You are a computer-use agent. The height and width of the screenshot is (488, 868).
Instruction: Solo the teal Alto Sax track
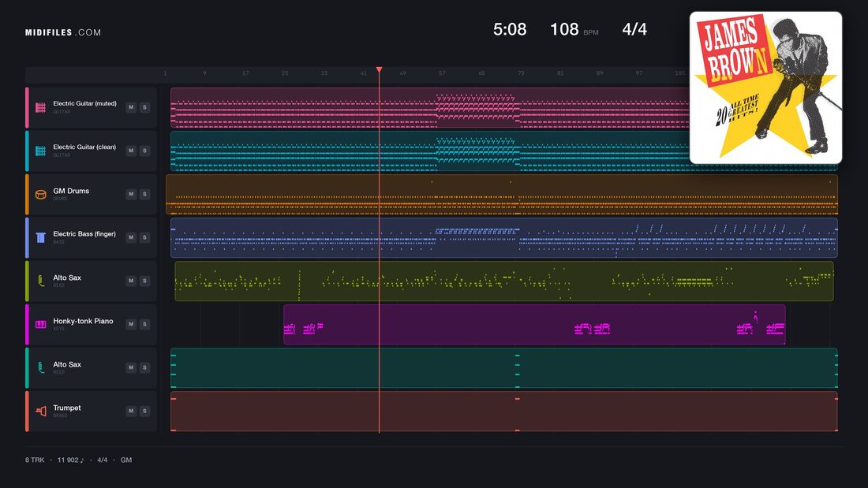tap(144, 368)
